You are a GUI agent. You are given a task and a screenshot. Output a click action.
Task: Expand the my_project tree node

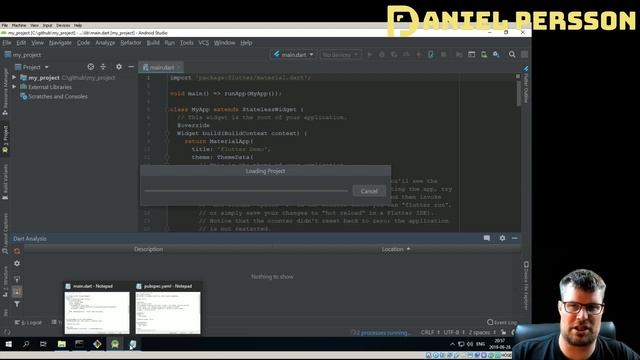coord(14,78)
